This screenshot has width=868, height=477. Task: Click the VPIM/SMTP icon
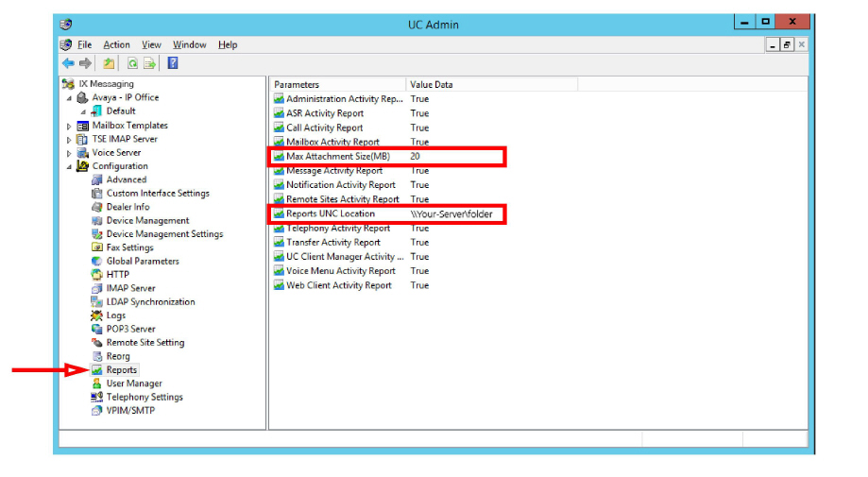coord(97,411)
